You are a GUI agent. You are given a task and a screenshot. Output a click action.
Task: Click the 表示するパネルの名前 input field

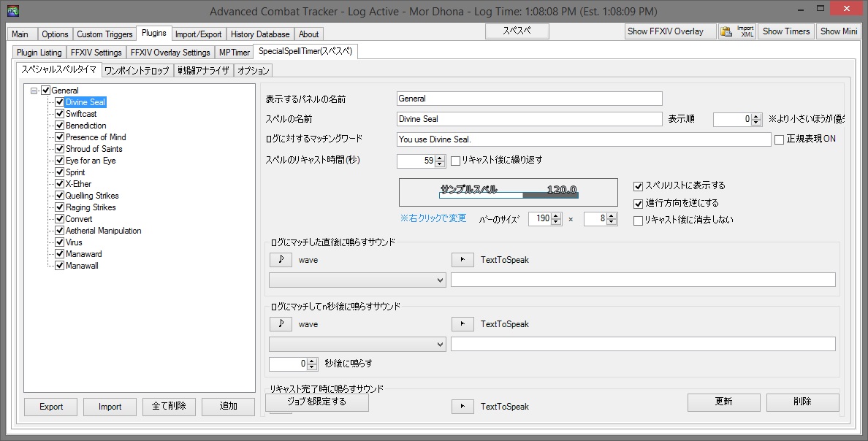(x=529, y=99)
